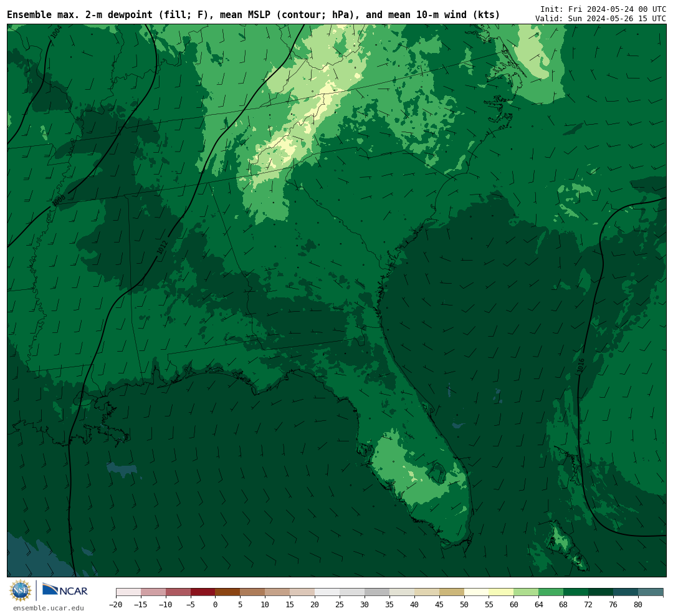Viewport: 673px width, 616px height.
Task: Click the 50 colorbar tick label
Action: coord(464,604)
